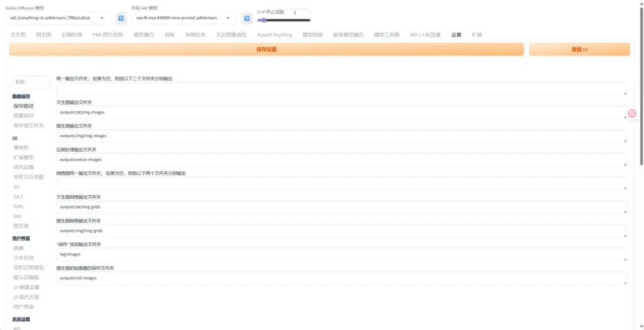
Task: Click the 保存设置 button
Action: 267,49
